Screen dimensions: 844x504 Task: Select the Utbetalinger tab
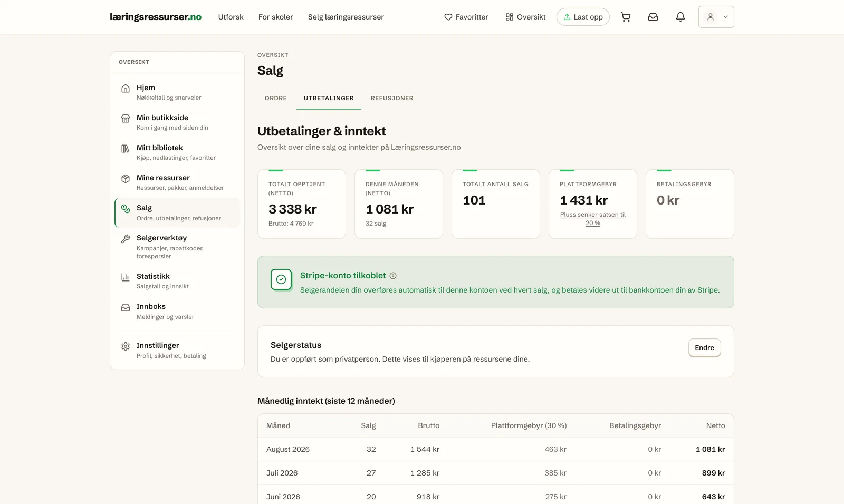[329, 98]
